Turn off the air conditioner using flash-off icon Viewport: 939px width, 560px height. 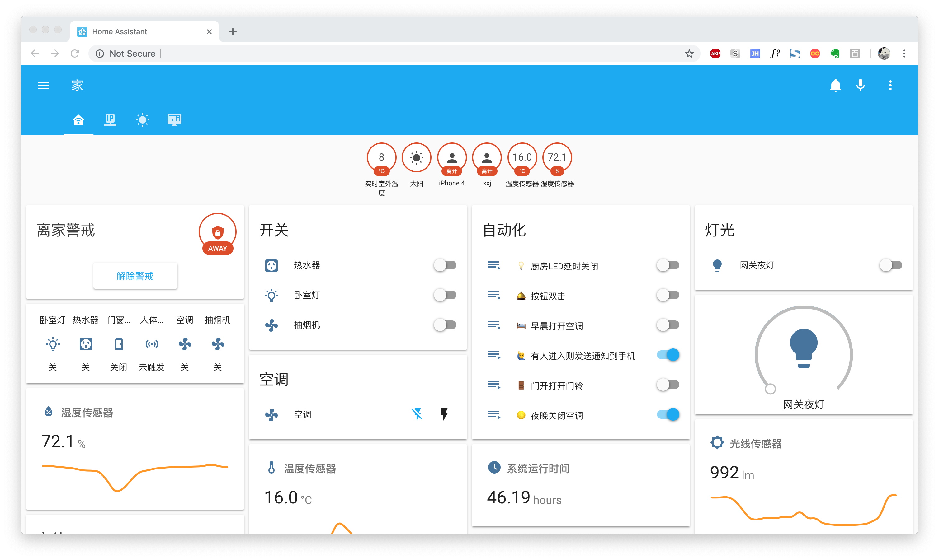tap(417, 414)
